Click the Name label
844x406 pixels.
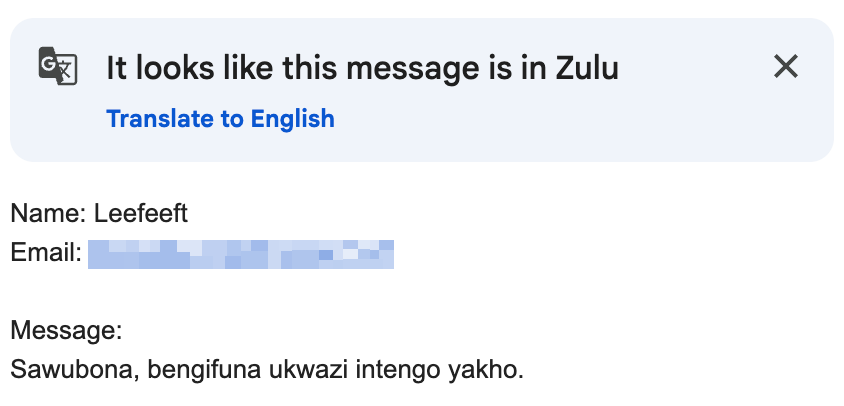pyautogui.click(x=48, y=213)
